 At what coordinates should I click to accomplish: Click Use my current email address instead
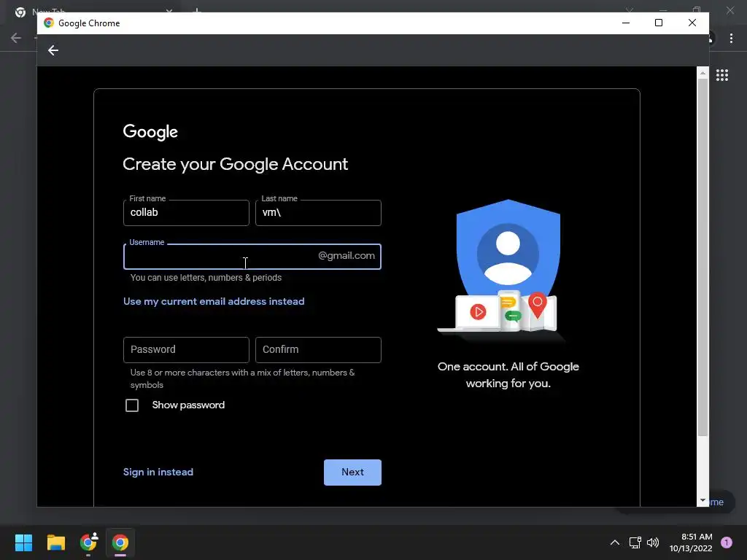[214, 301]
